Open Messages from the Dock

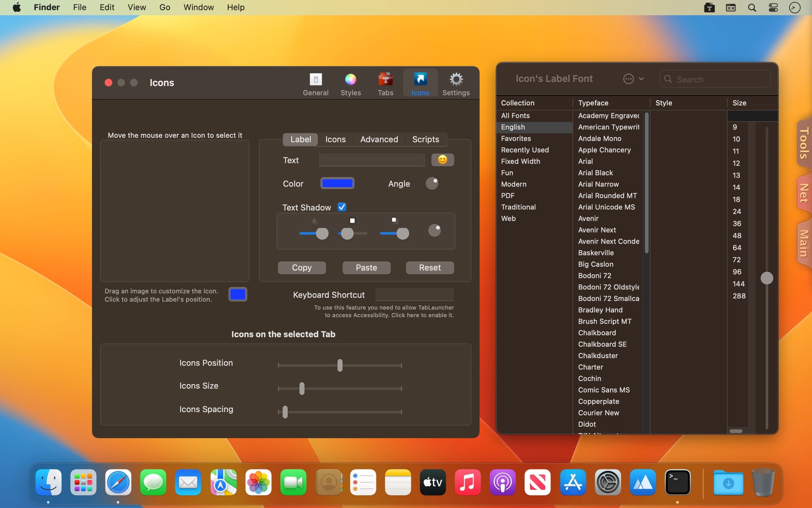(x=153, y=482)
